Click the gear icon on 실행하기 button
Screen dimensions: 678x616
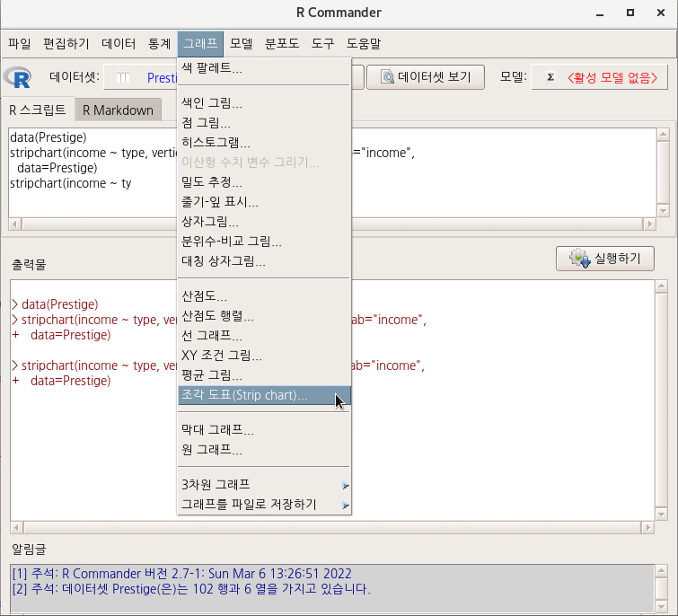click(580, 259)
